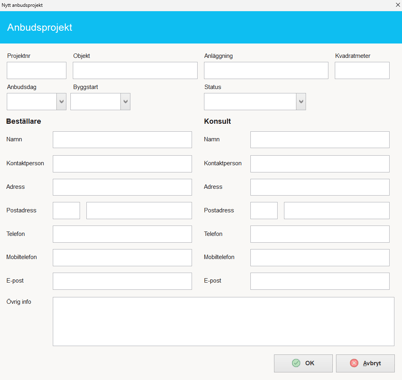The width and height of the screenshot is (402, 380).
Task: Confirm with the OK button
Action: pos(303,363)
